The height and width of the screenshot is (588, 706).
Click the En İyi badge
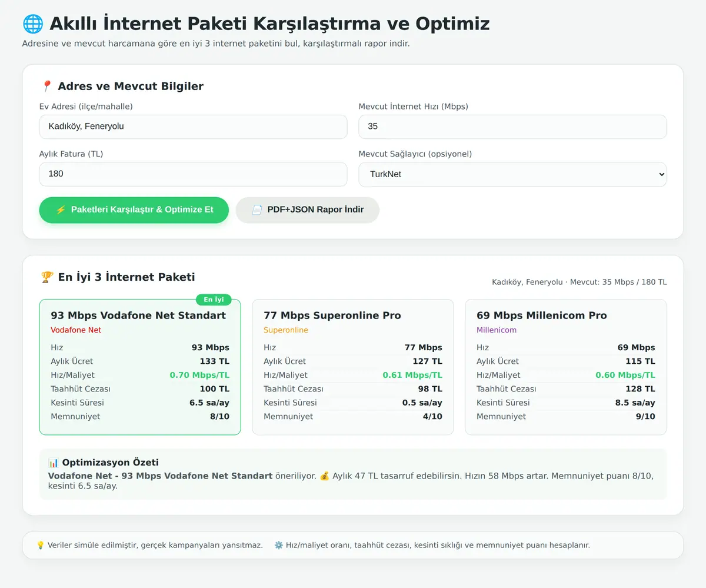(x=214, y=300)
